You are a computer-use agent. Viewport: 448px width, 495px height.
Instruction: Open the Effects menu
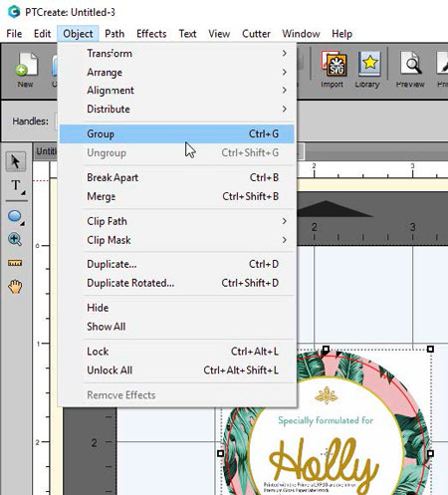click(151, 34)
